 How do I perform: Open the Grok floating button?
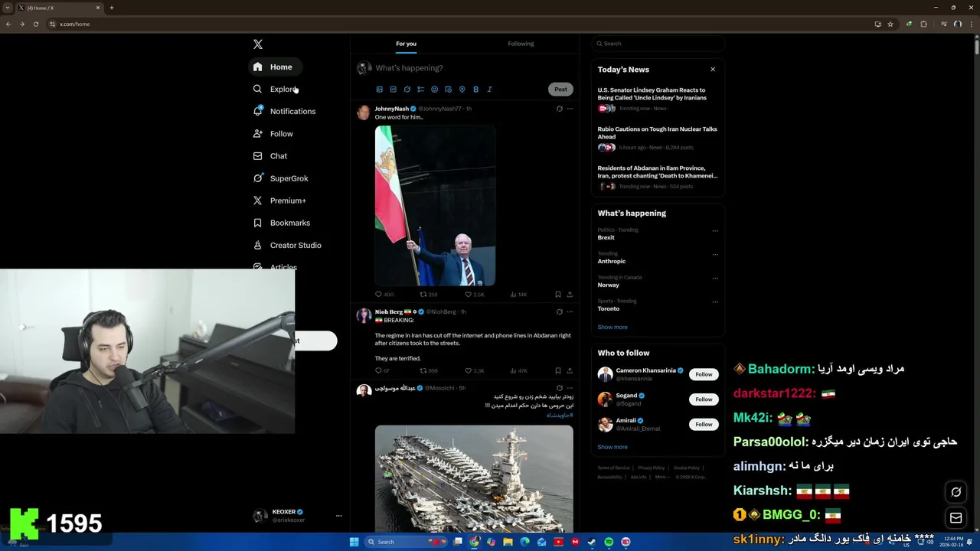coord(955,492)
